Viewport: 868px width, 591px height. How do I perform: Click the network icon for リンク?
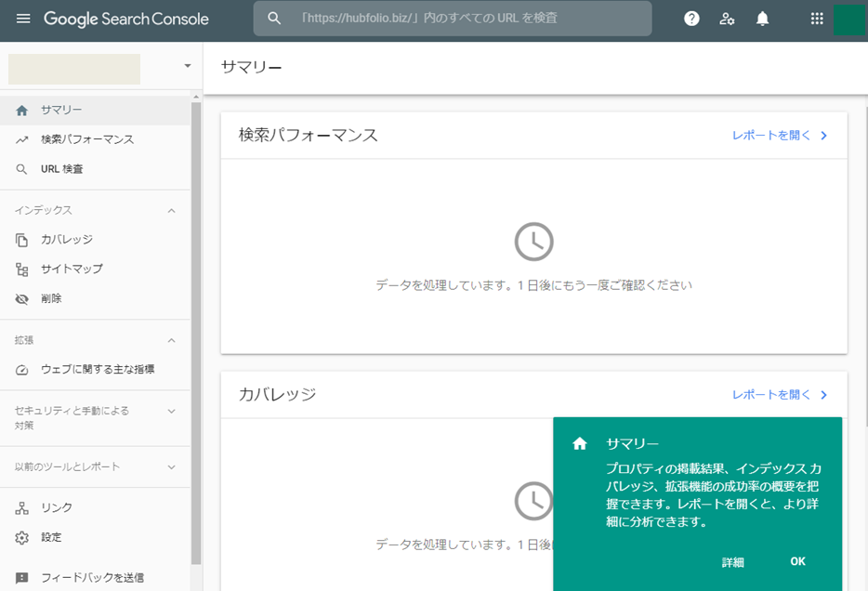(x=21, y=508)
